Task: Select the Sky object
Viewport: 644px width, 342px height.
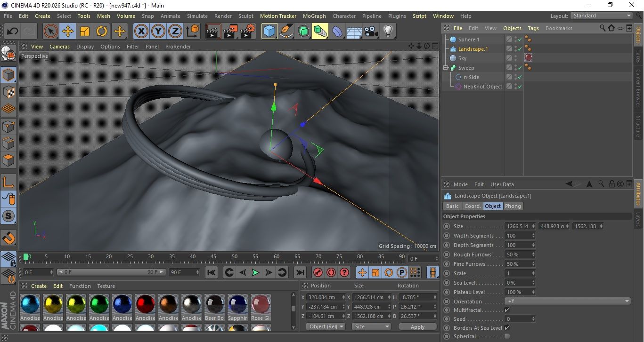Action: [462, 58]
